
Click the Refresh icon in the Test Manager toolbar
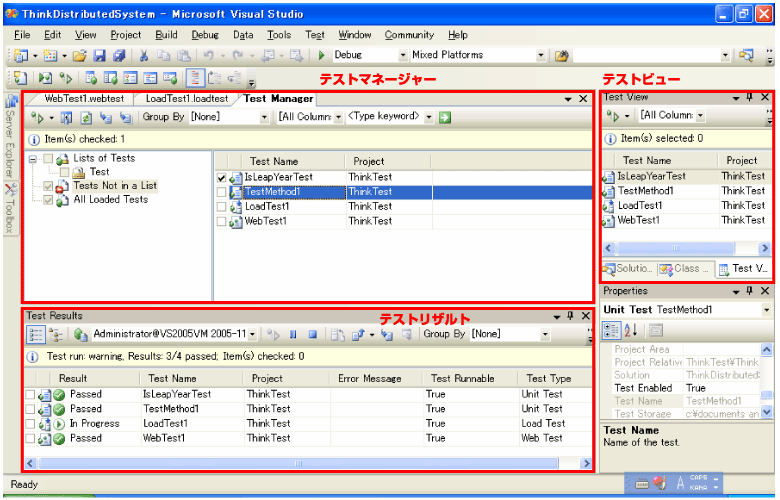tap(86, 117)
